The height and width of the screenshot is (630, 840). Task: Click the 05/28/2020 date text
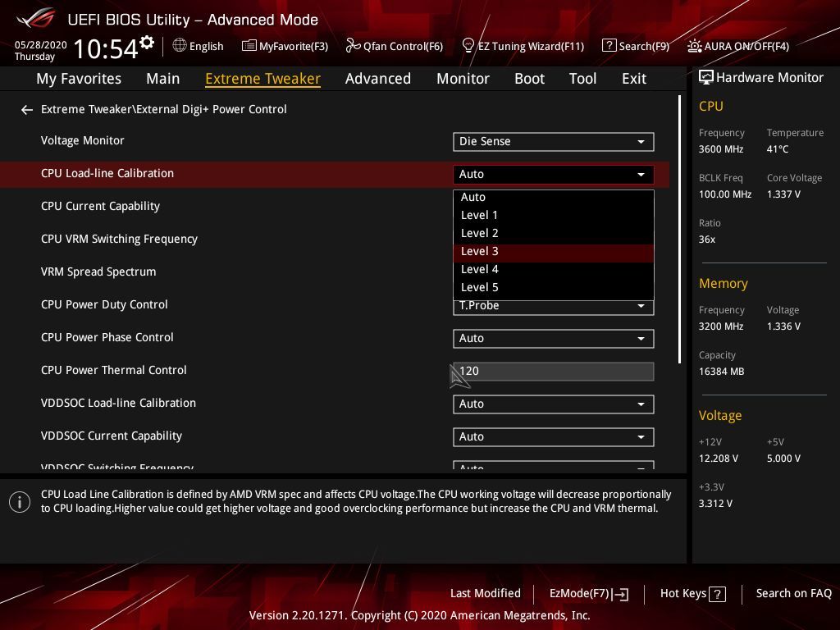41,45
